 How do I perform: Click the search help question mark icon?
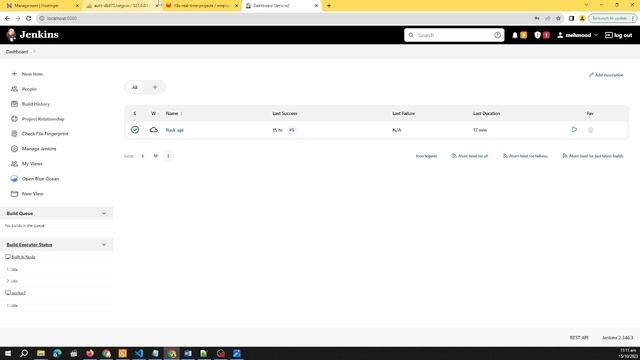(497, 35)
